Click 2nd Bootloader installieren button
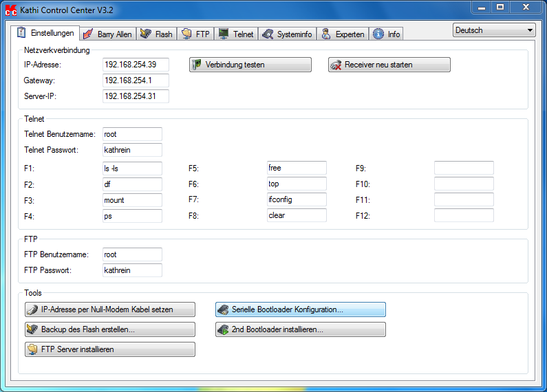 click(x=301, y=329)
